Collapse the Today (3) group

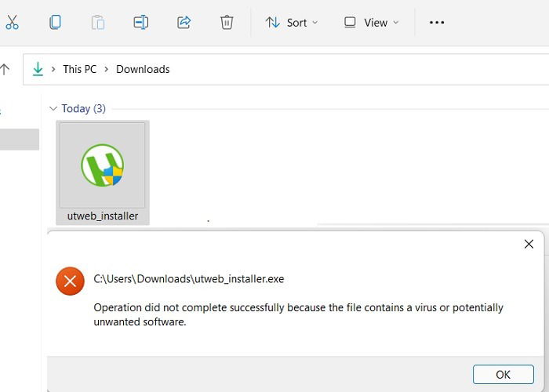pos(53,108)
